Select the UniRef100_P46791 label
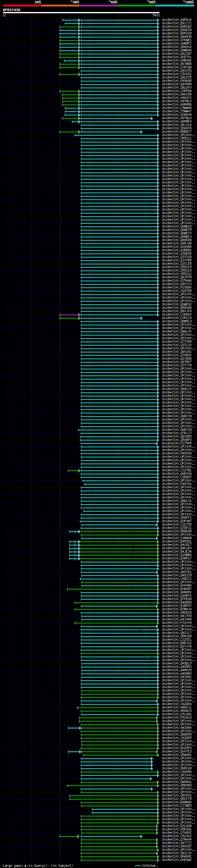The height and width of the screenshot is (868, 197). tap(176, 484)
